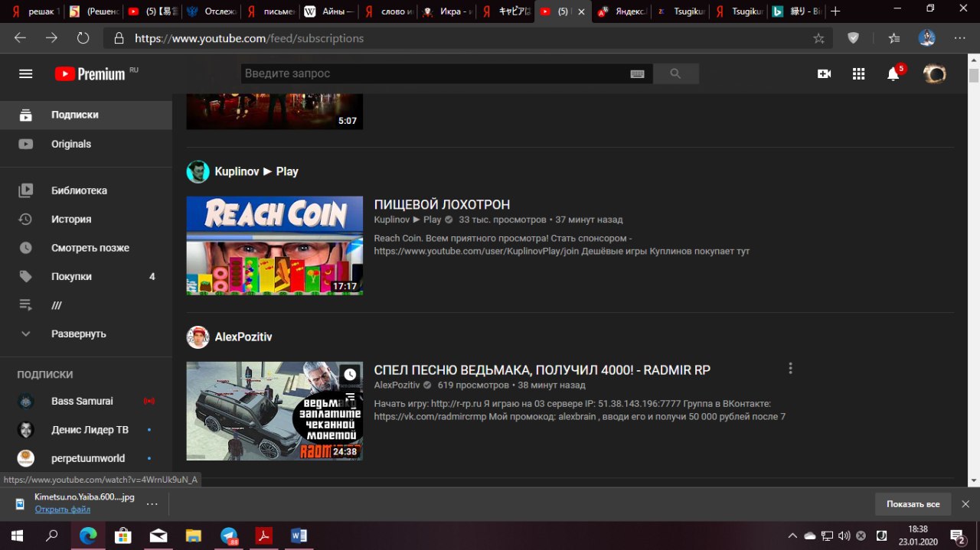The image size is (980, 550).
Task: Open Microsoft Word from the taskbar
Action: (299, 535)
